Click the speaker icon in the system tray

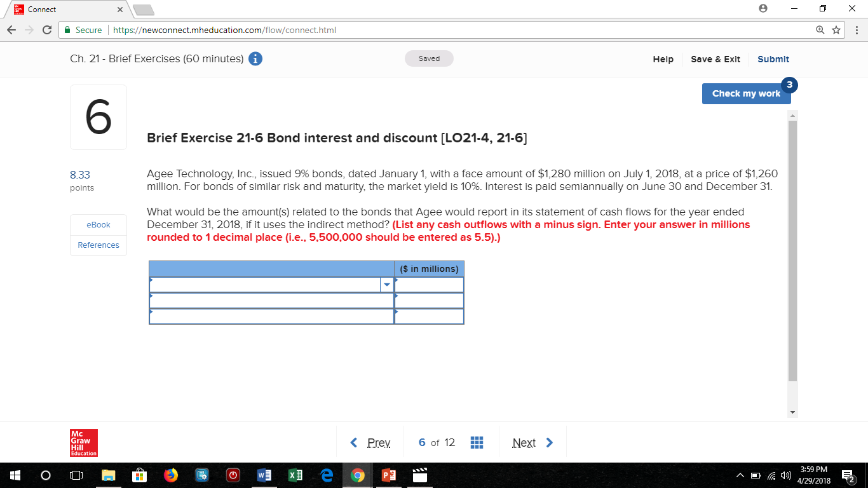pos(785,475)
